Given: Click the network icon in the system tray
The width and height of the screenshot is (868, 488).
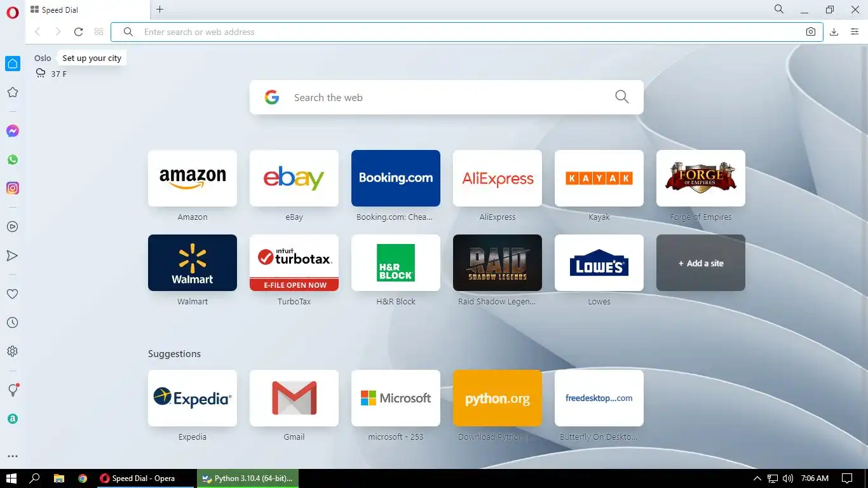Looking at the screenshot, I should (x=773, y=478).
